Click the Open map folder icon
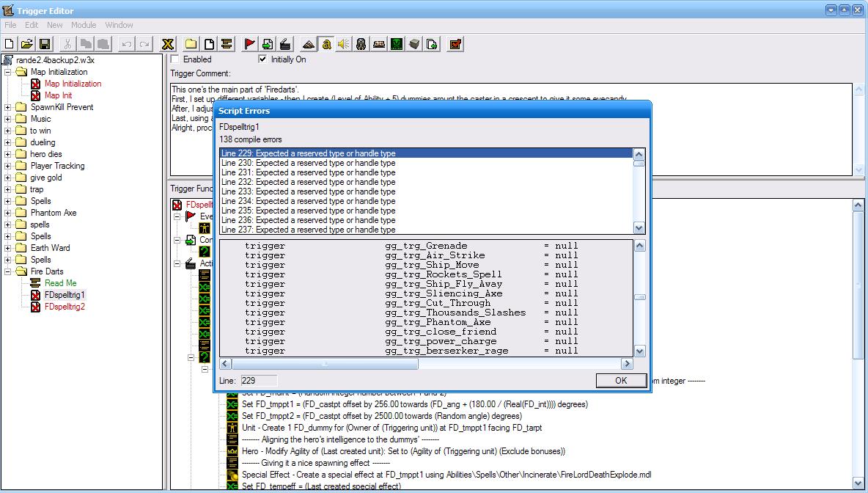Screen dimensions: 868x493 click(x=26, y=44)
